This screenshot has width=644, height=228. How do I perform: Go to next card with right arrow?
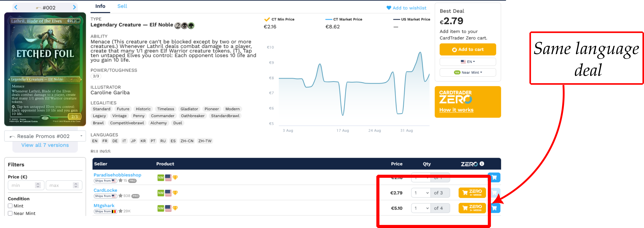click(74, 7)
